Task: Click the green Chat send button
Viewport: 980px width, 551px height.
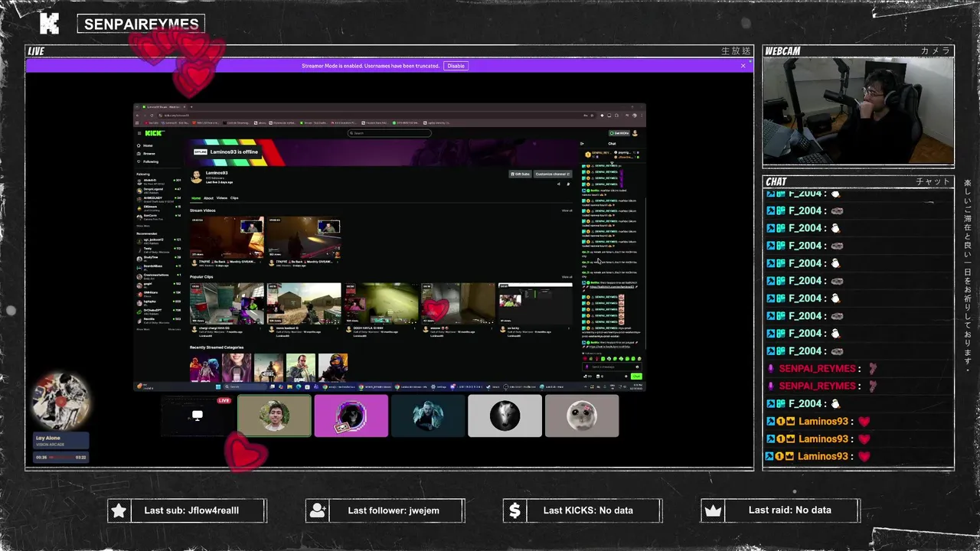Action: [636, 376]
